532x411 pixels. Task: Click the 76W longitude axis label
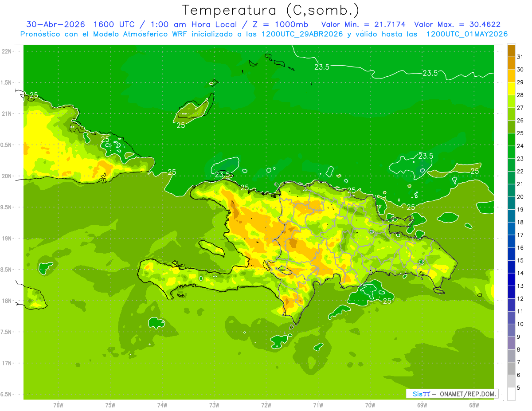58,405
